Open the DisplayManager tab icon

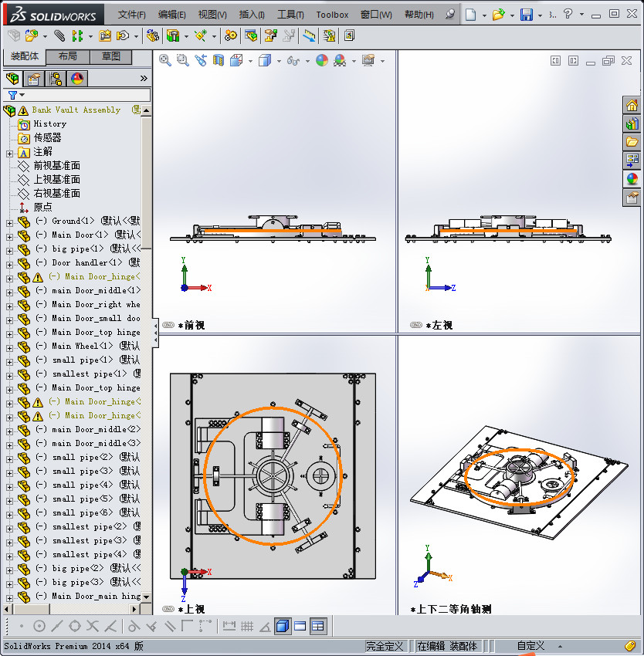click(77, 79)
